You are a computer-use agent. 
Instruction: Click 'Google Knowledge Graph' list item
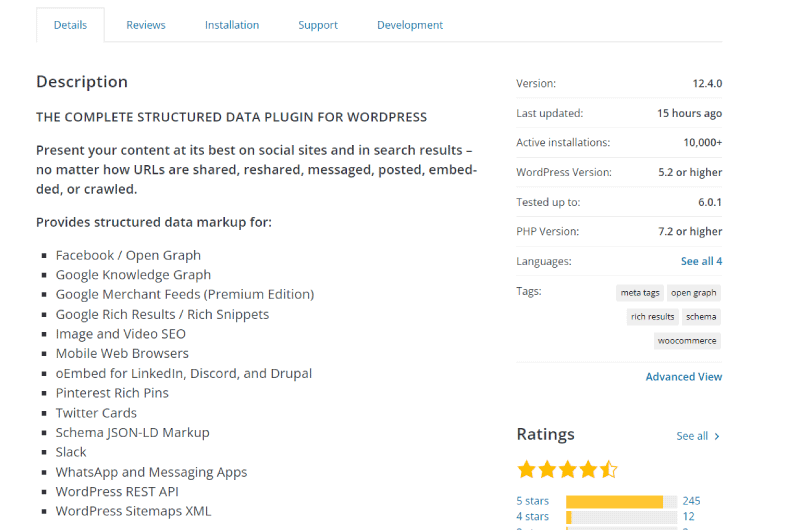133,275
